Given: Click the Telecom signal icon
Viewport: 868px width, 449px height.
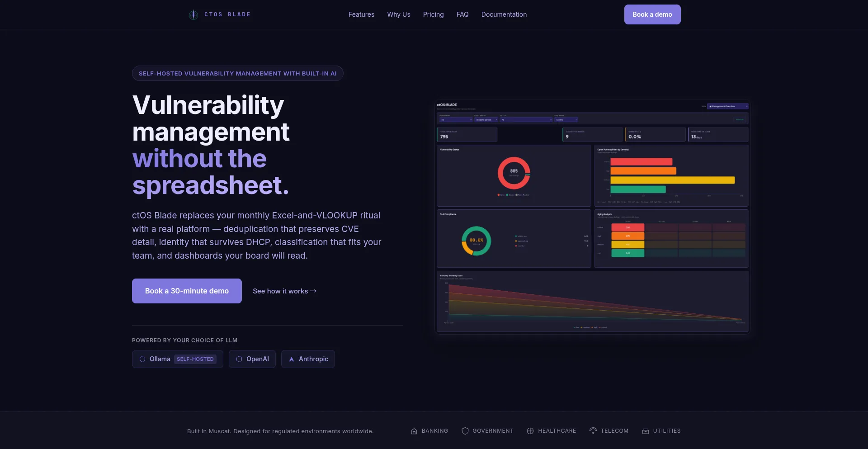Looking at the screenshot, I should click(x=593, y=431).
